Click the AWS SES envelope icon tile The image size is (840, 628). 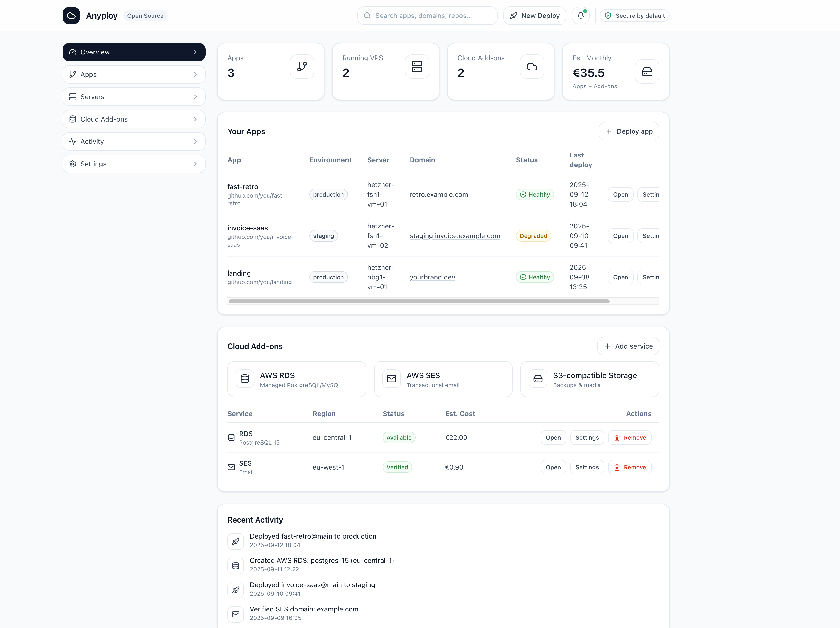point(391,379)
